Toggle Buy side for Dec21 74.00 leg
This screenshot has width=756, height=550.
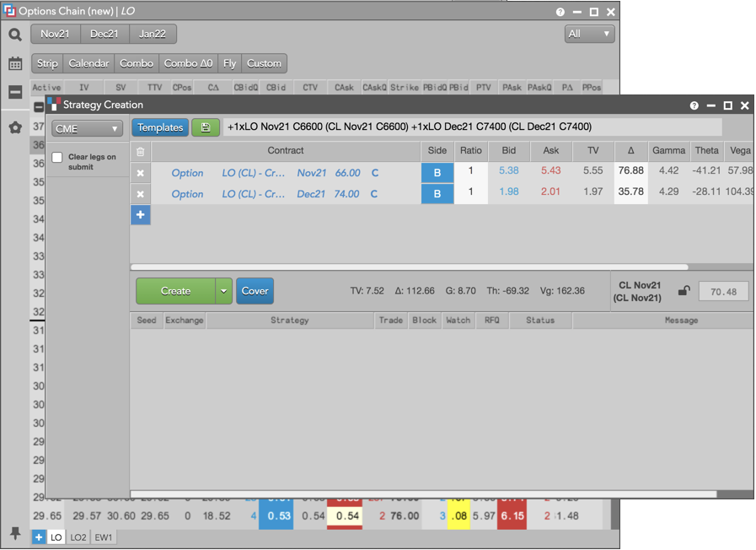[437, 194]
